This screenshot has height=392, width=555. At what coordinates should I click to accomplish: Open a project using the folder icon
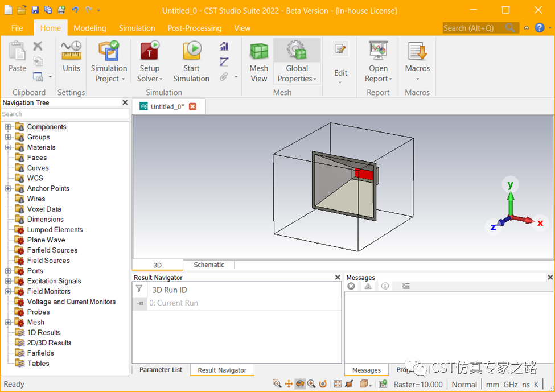tap(22, 10)
